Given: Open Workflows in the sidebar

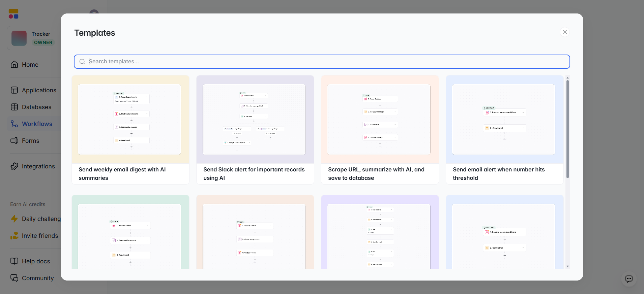Looking at the screenshot, I should click(x=37, y=124).
